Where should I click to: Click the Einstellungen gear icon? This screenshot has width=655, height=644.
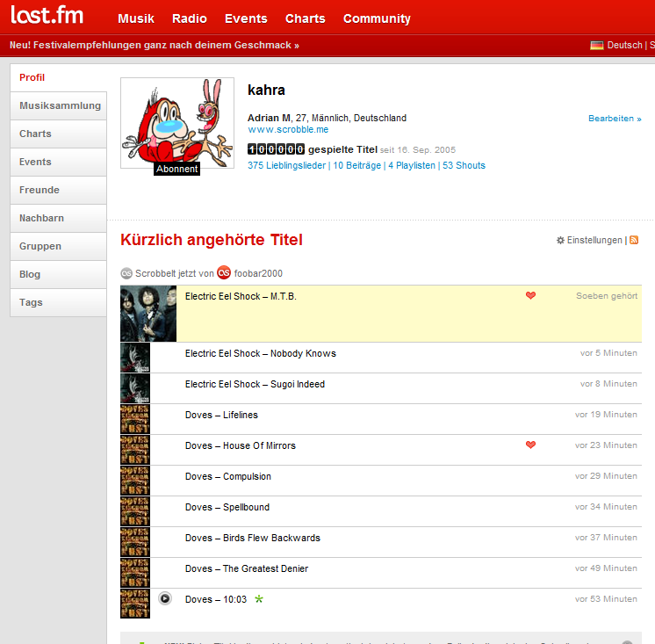[560, 241]
